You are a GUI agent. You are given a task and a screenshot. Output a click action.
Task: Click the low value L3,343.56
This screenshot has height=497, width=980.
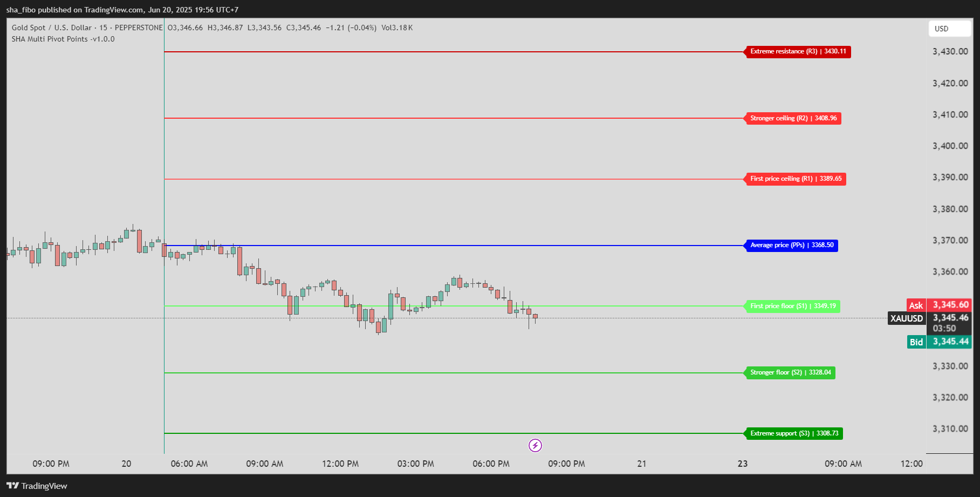pos(264,28)
